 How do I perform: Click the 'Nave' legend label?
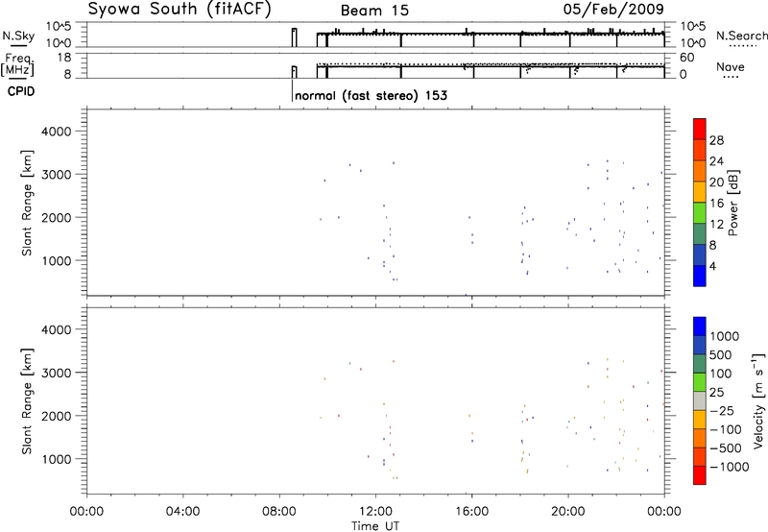point(731,67)
